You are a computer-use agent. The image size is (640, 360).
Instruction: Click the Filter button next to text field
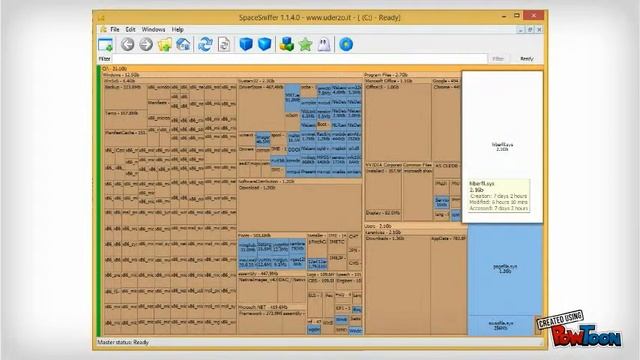tap(498, 59)
